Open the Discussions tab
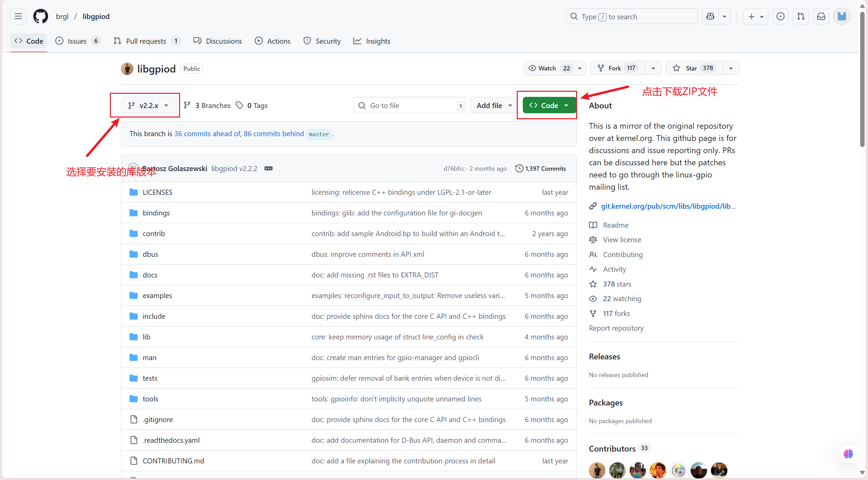Screen dimensions: 868x480 click(218, 41)
